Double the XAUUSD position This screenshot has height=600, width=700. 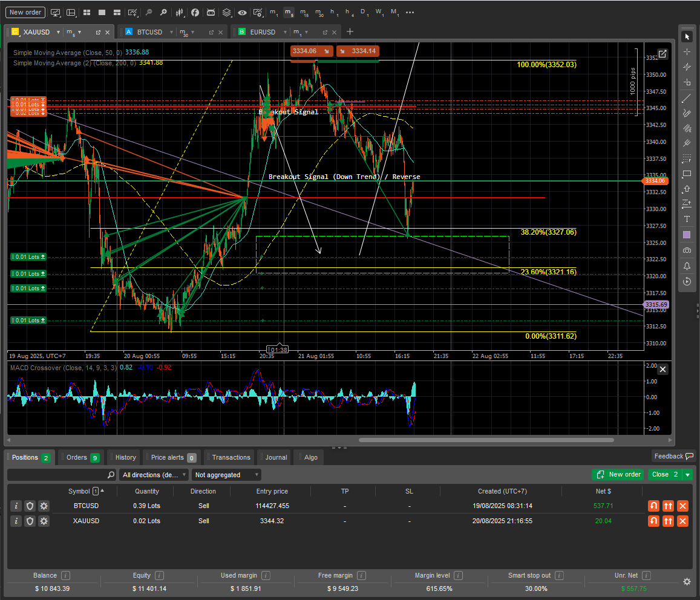click(668, 521)
